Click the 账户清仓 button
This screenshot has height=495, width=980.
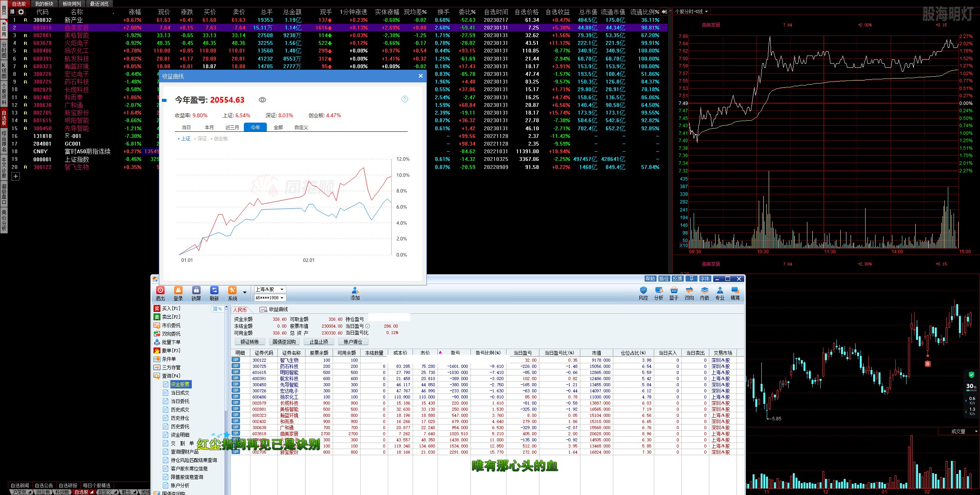pyautogui.click(x=353, y=342)
